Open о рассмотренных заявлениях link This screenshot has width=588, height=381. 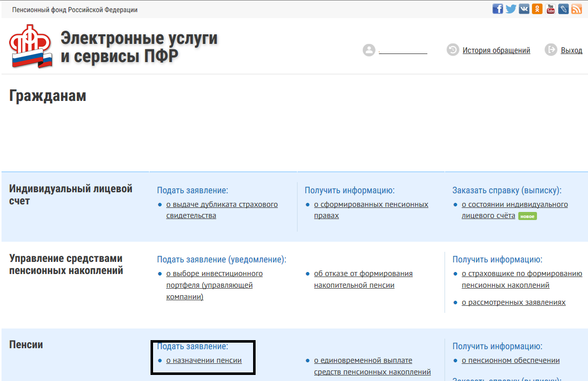[513, 302]
